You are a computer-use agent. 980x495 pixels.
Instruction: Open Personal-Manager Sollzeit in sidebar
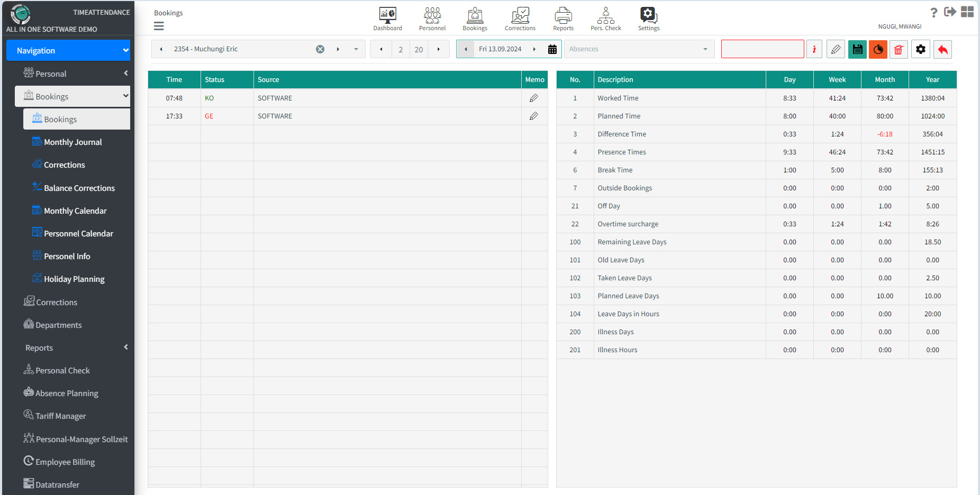[81, 439]
